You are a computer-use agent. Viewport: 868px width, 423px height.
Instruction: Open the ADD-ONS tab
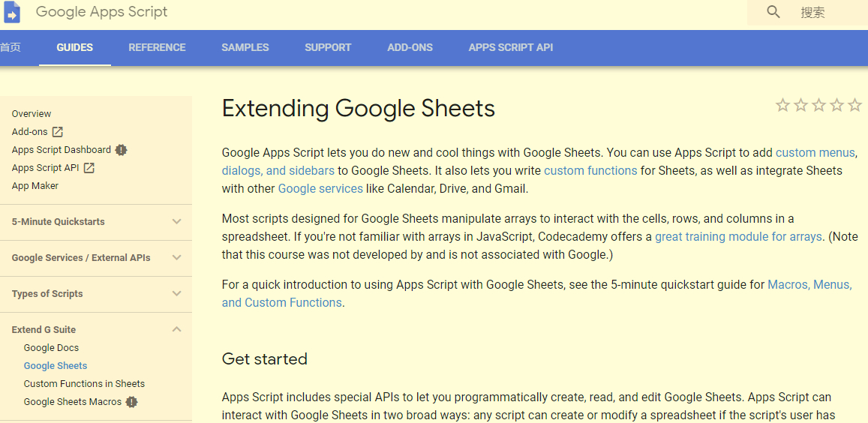(x=410, y=47)
